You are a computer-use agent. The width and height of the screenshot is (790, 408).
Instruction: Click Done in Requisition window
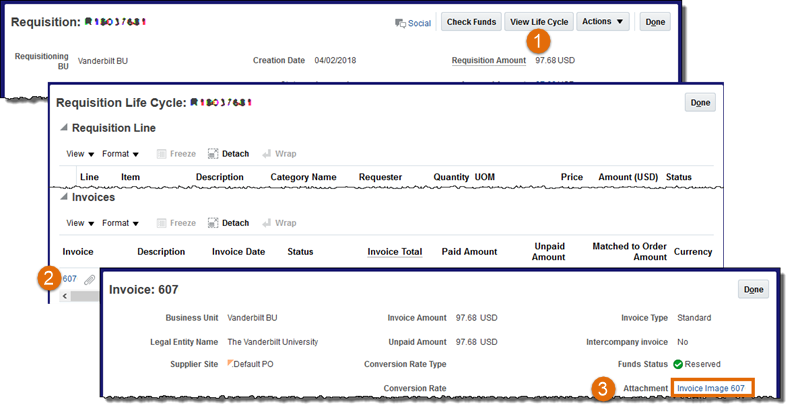pos(655,22)
